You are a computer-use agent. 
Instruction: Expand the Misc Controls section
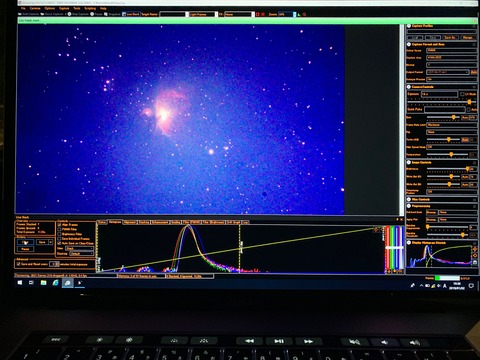click(x=409, y=199)
